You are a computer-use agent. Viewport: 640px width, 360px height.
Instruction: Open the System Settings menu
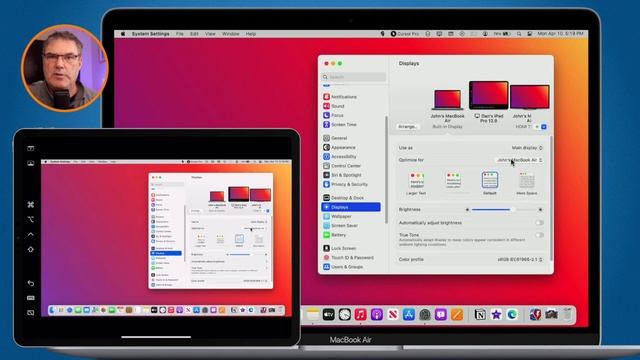[150, 34]
